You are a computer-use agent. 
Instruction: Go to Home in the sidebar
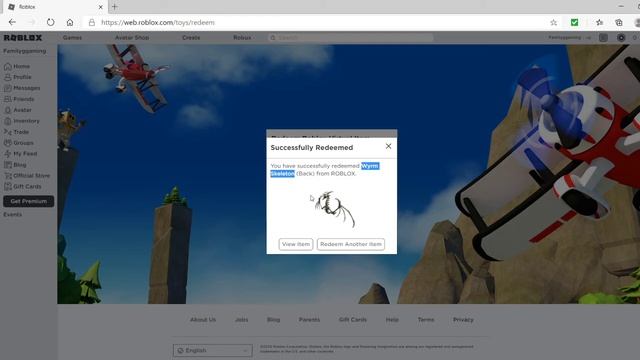(17, 66)
